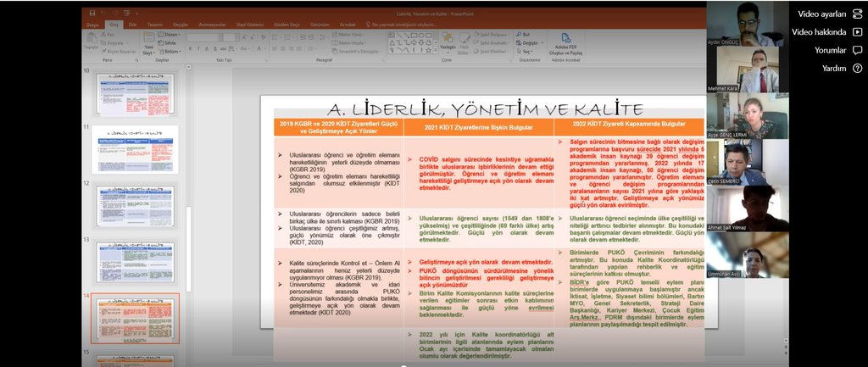Screen dimensions: 868x367
Task: Open the Slayt Gösterisi ribbon tab
Action: pos(251,25)
